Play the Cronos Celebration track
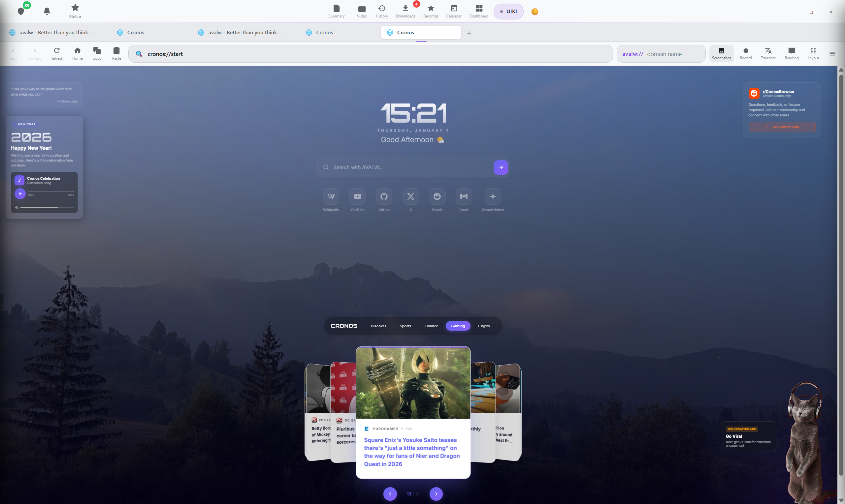This screenshot has width=845, height=504. click(x=20, y=193)
